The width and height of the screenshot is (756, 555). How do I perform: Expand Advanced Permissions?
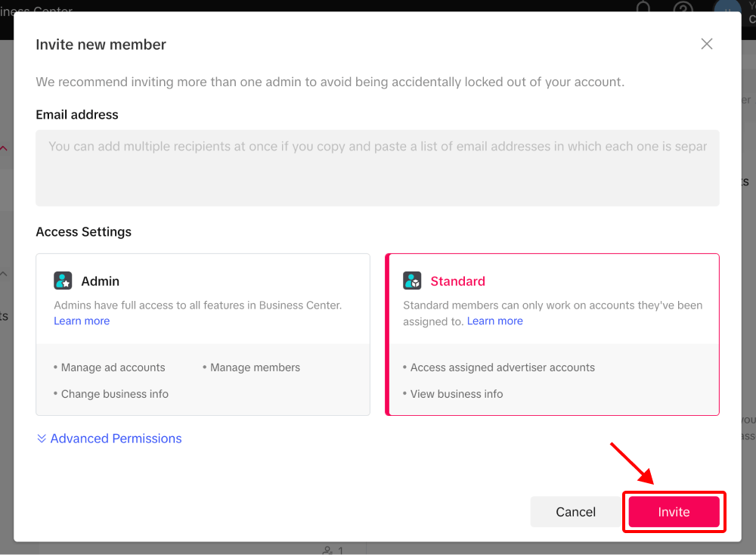[116, 439]
